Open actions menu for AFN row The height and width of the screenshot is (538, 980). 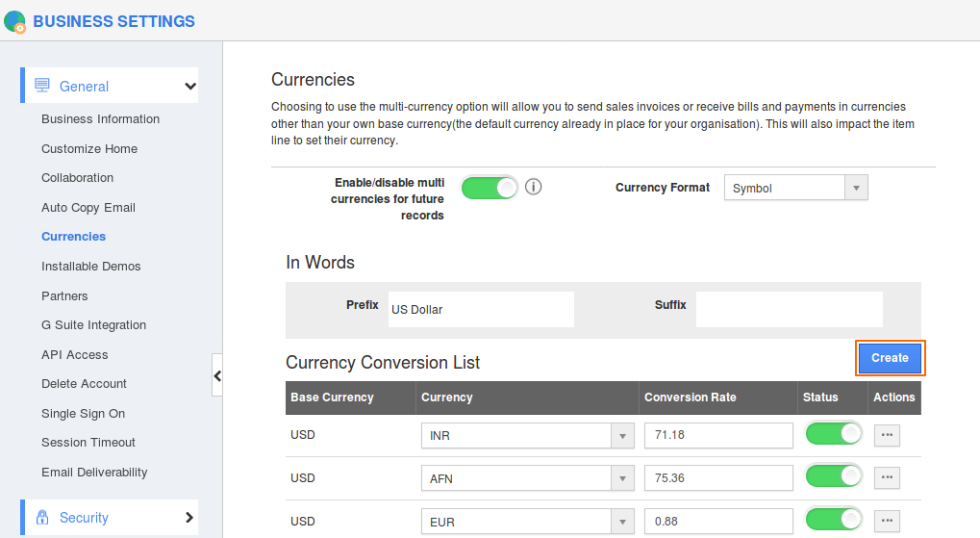(887, 477)
